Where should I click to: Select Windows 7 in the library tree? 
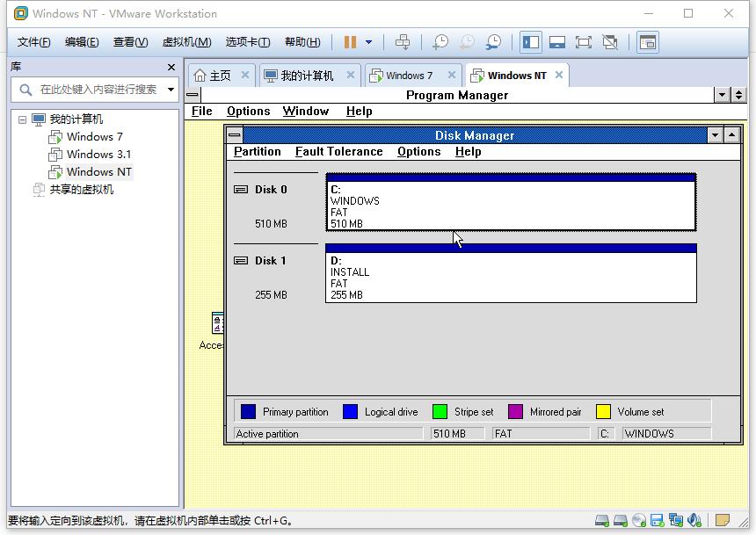point(95,137)
